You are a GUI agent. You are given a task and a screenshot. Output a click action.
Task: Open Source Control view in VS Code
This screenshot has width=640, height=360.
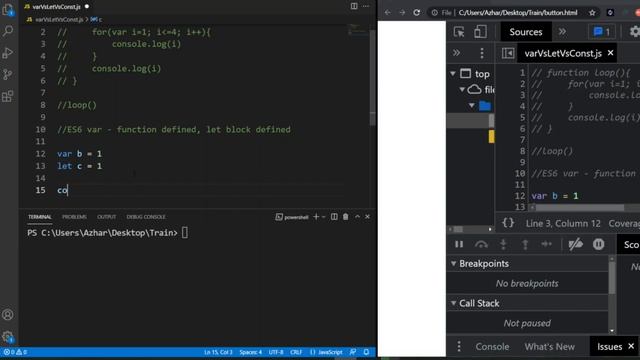point(8,74)
